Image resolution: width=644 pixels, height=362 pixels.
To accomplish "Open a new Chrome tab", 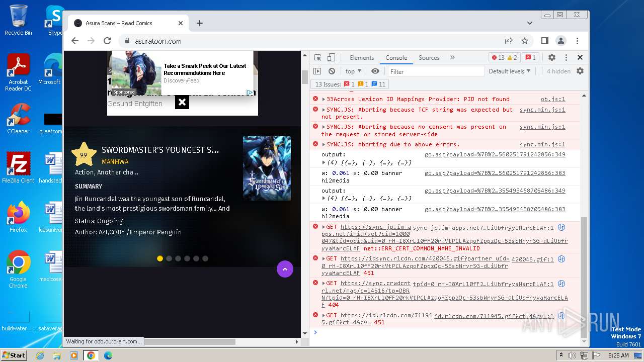I will pyautogui.click(x=200, y=23).
